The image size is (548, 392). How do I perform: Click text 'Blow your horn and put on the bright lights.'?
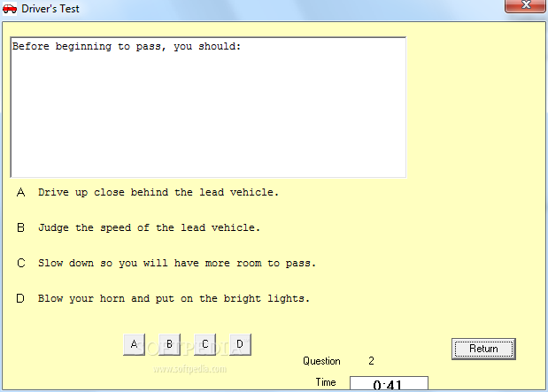point(174,299)
